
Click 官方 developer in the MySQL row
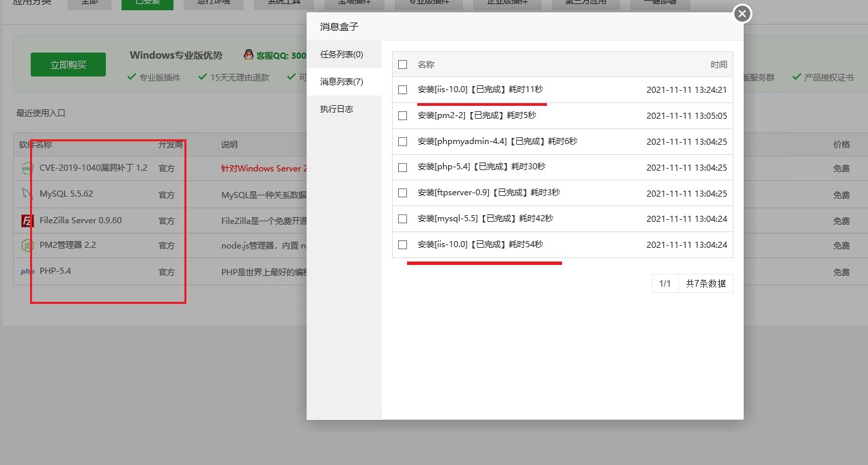pos(167,195)
